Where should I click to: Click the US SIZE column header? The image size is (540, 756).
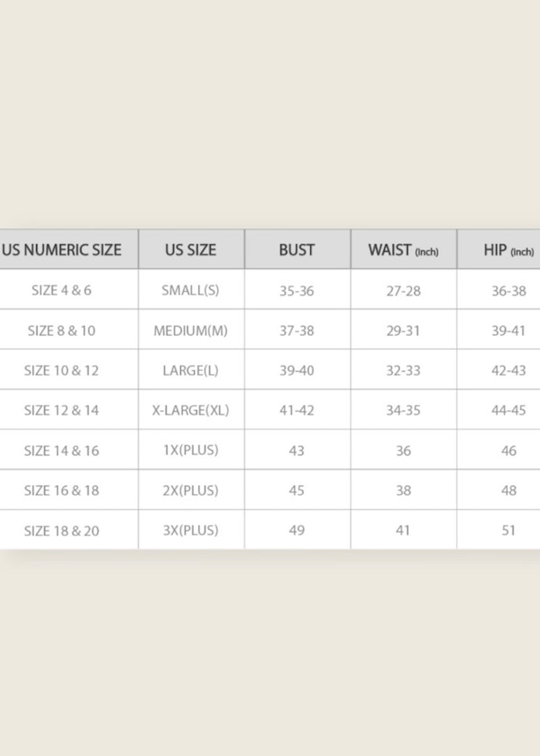point(191,250)
